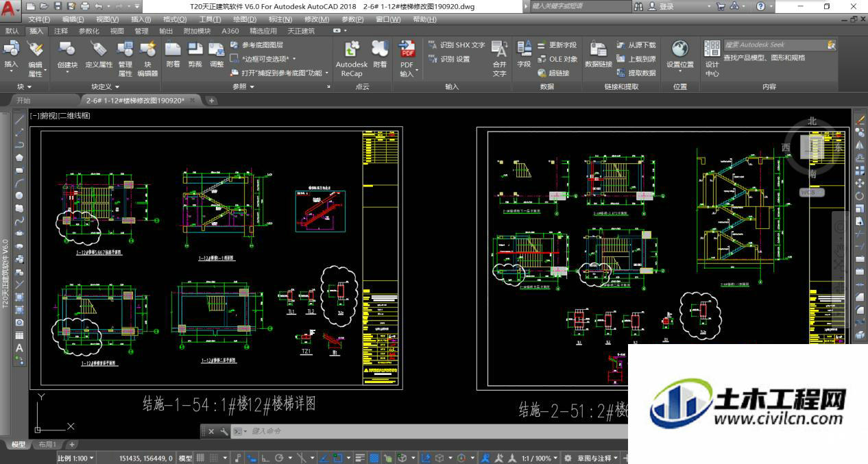
Task: Switch to the 天正建筑 ribbon tab
Action: click(301, 31)
